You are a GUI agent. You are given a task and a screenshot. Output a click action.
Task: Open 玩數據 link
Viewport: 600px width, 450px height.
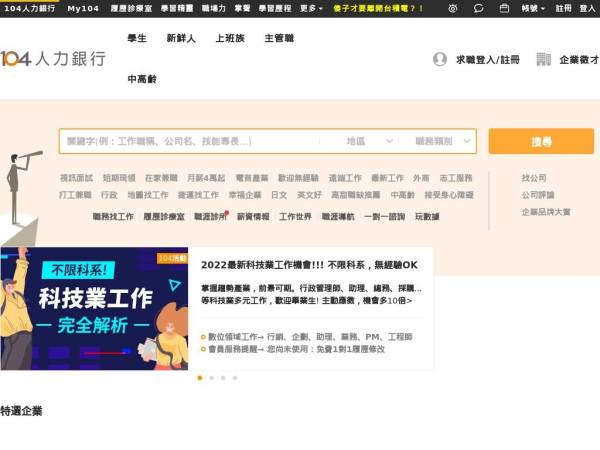(427, 217)
